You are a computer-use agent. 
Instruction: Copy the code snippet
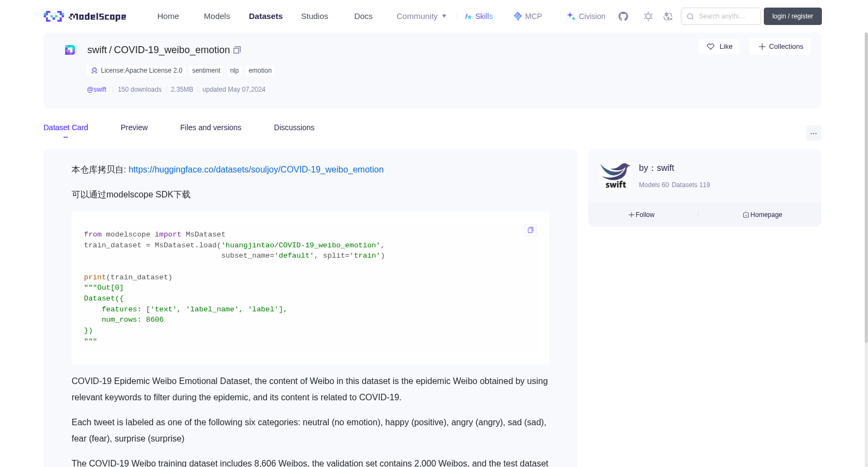pyautogui.click(x=531, y=230)
